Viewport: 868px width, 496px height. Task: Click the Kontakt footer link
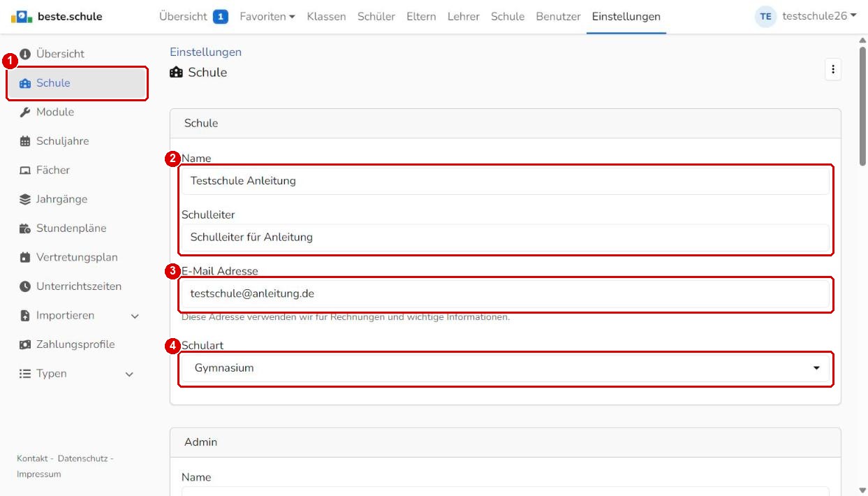pos(32,458)
